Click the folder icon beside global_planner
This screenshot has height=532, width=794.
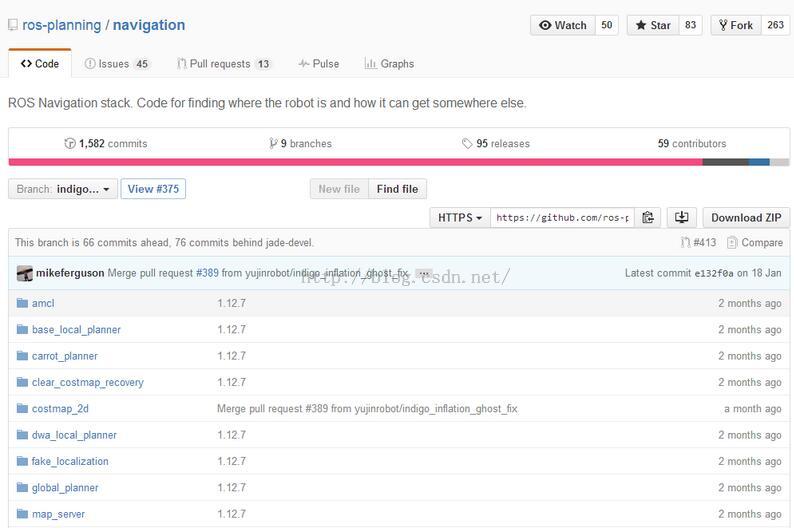coord(22,487)
